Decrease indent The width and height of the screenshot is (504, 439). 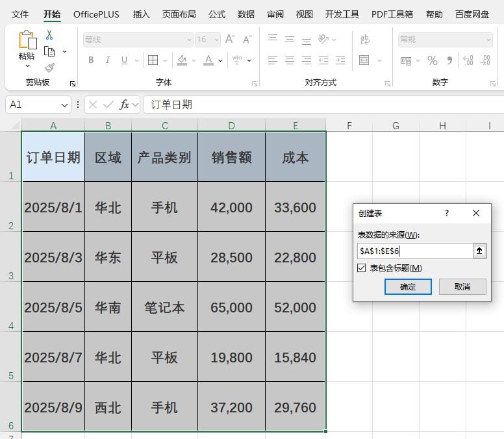coord(323,60)
